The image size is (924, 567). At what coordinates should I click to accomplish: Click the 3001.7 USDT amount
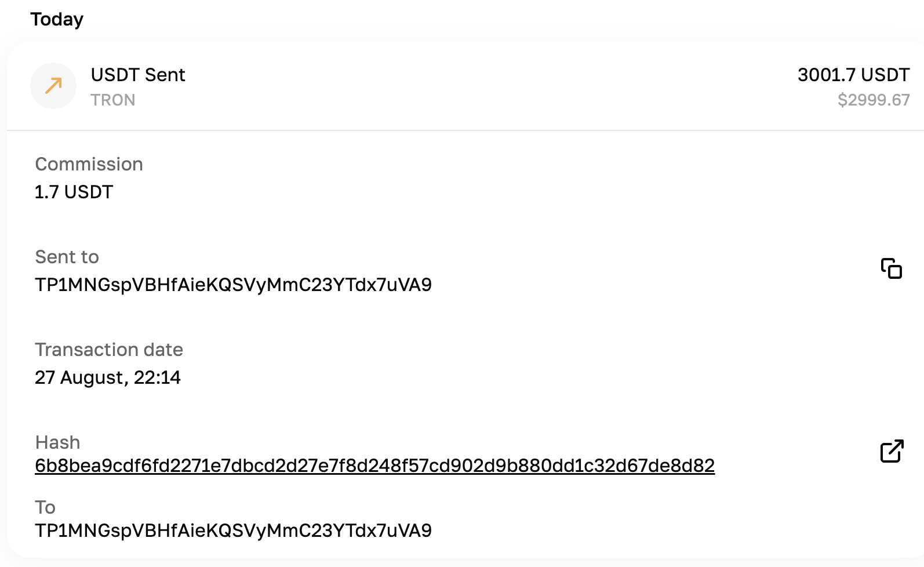(x=853, y=75)
